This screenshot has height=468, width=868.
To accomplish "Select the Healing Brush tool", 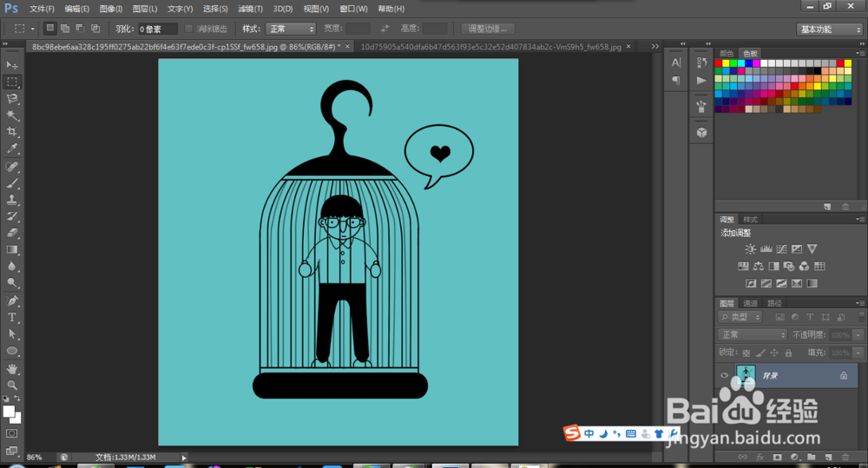I will coord(11,167).
